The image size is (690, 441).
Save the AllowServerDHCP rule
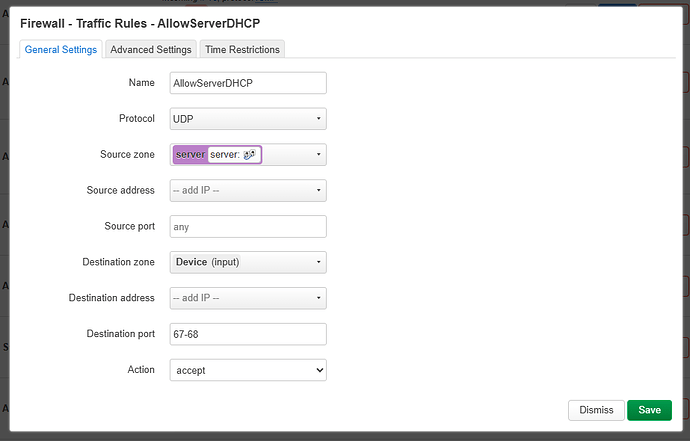(650, 410)
